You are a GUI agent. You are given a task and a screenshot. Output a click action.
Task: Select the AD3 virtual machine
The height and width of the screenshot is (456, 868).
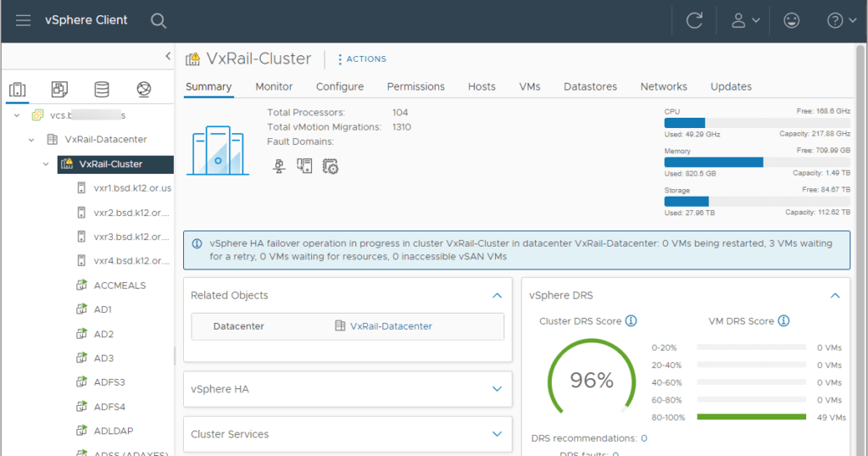103,358
